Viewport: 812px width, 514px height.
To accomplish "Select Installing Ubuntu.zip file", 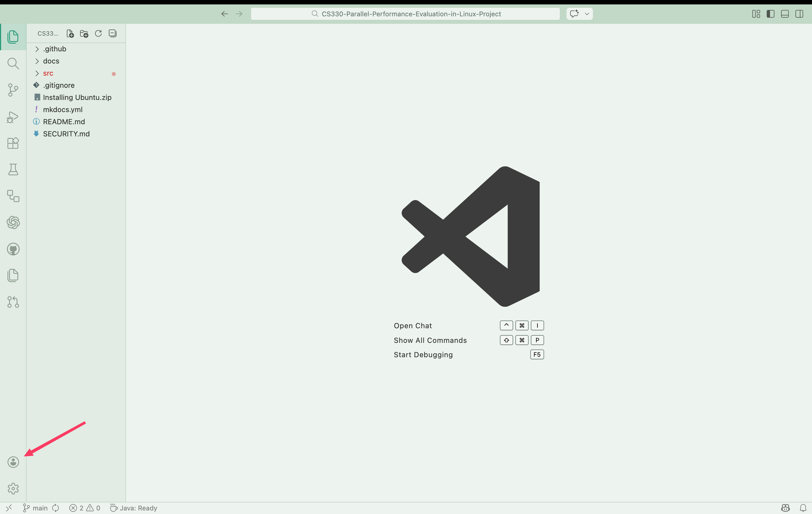I will [76, 97].
